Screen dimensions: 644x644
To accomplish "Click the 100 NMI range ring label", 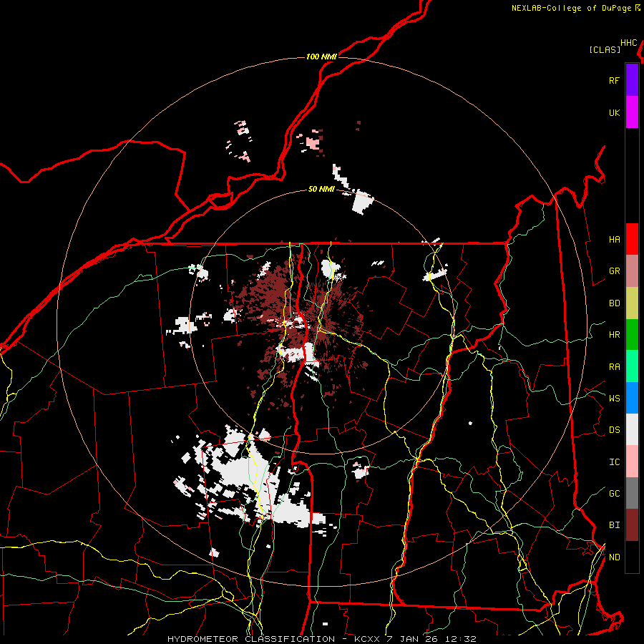I will [x=321, y=57].
